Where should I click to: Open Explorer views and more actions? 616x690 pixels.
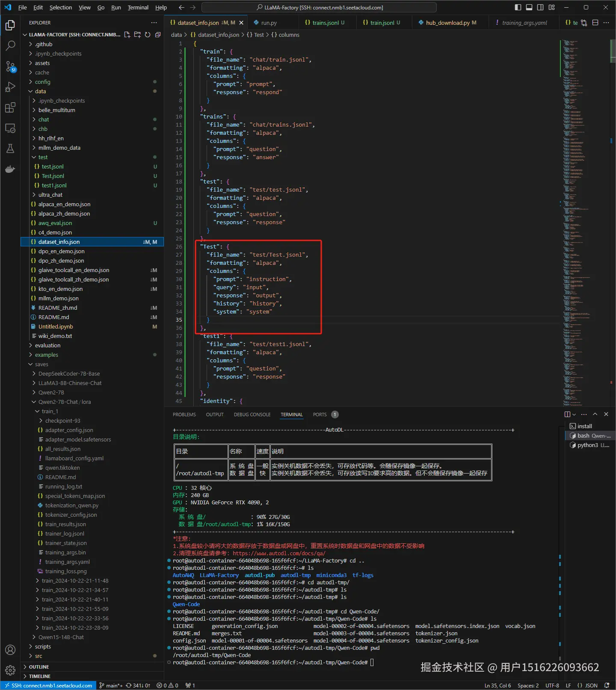[154, 23]
